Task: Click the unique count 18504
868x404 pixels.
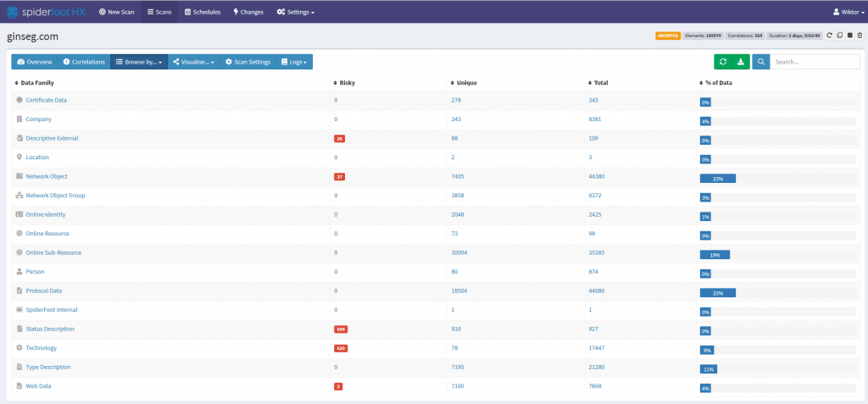Action: 459,291
